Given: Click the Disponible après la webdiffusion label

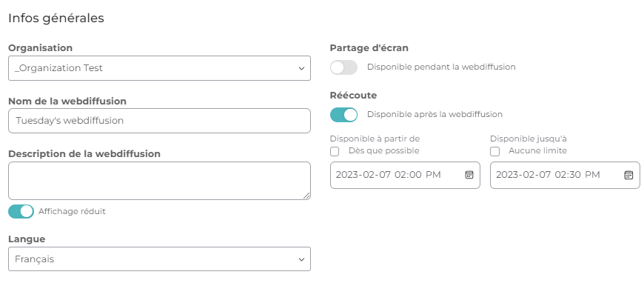Looking at the screenshot, I should pyautogui.click(x=435, y=114).
